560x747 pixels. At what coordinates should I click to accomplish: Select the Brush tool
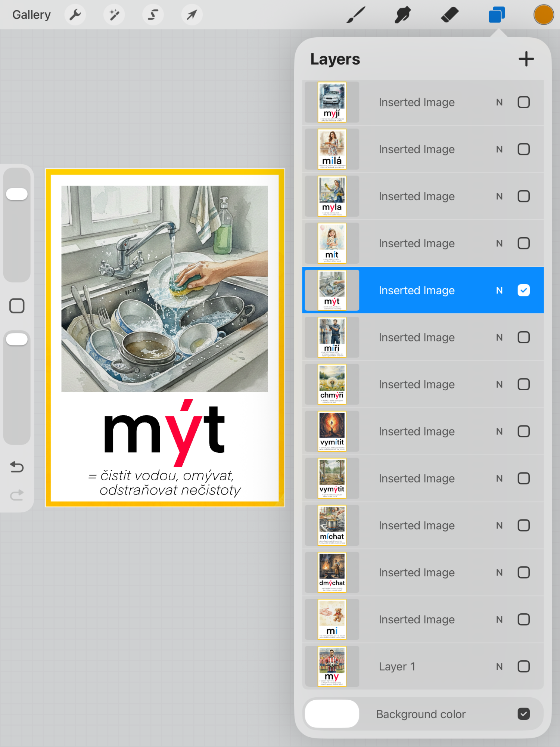(x=355, y=15)
